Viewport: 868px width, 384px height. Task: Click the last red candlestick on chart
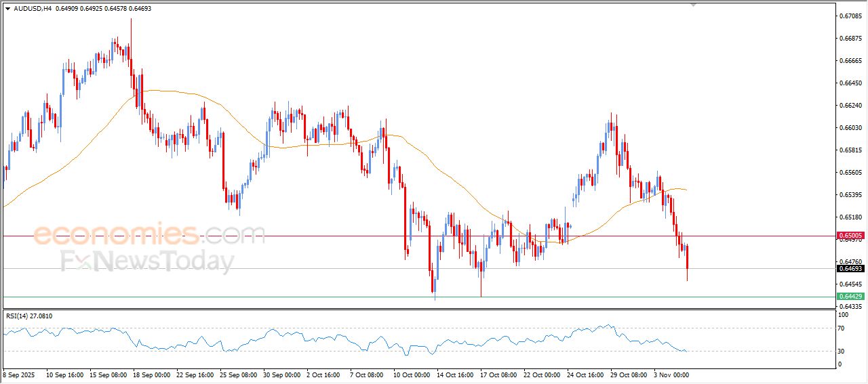tap(687, 261)
